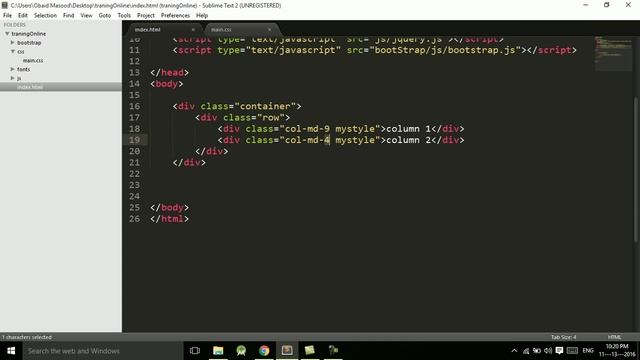The image size is (640, 360).
Task: Select the bootstrap folder row
Action: click(61, 42)
